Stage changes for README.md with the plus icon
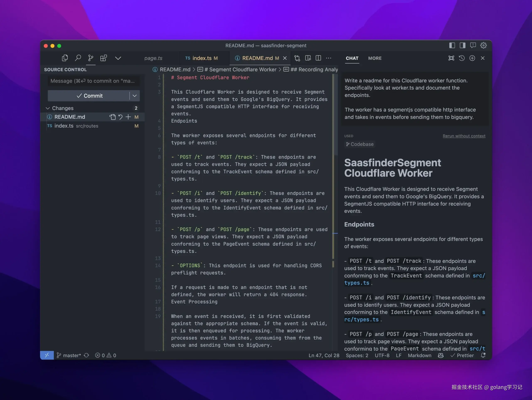The width and height of the screenshot is (532, 400). coord(128,117)
